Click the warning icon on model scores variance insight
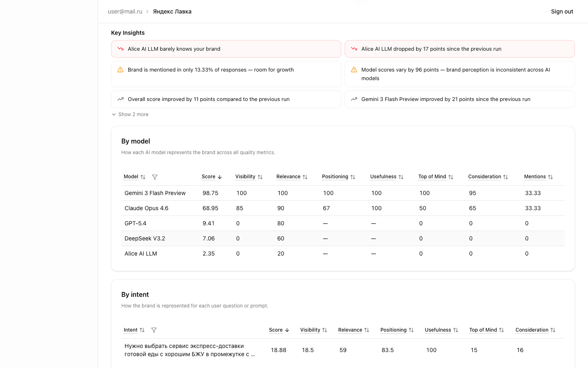The width and height of the screenshot is (588, 368). click(354, 70)
